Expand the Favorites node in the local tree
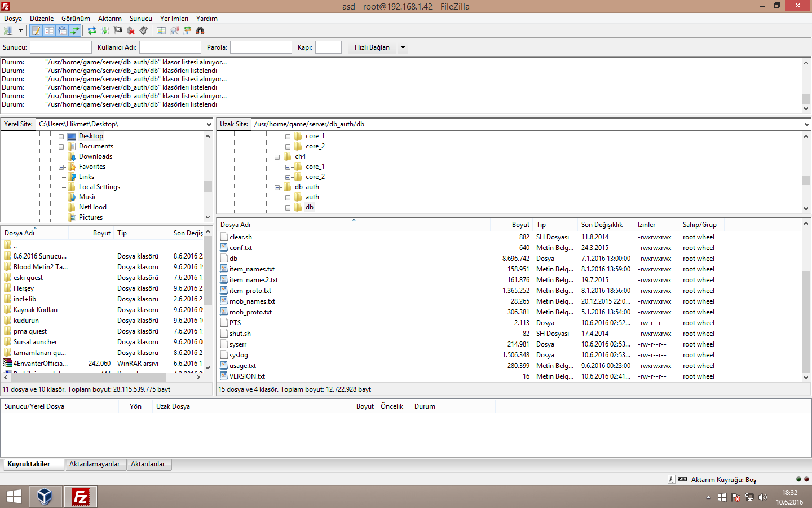Screen dimensions: 812x508 [61, 167]
